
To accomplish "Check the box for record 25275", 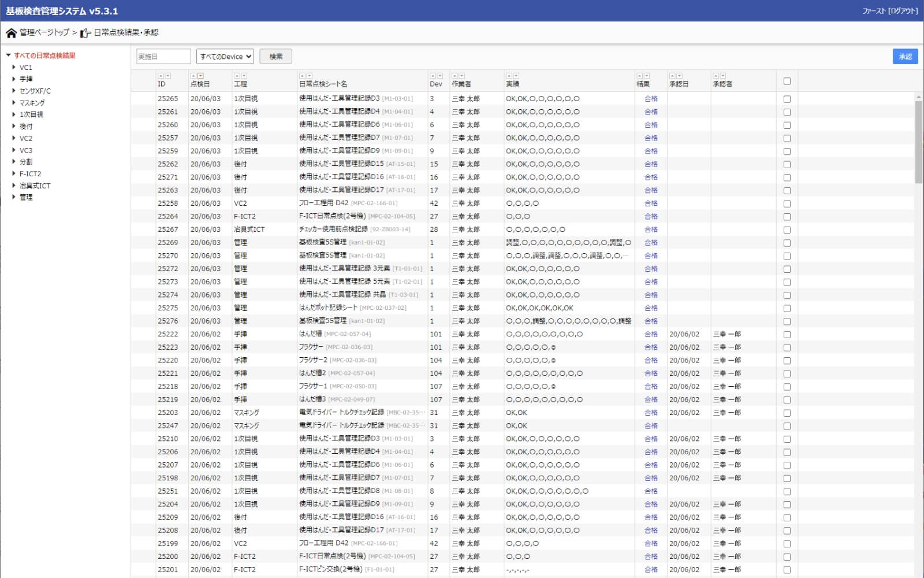I will coord(787,308).
